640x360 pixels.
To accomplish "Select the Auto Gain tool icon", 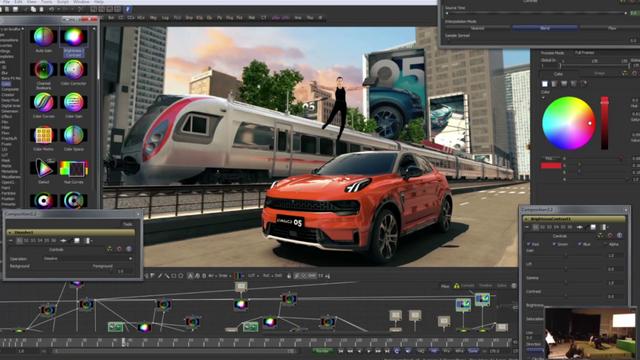I will tap(44, 37).
